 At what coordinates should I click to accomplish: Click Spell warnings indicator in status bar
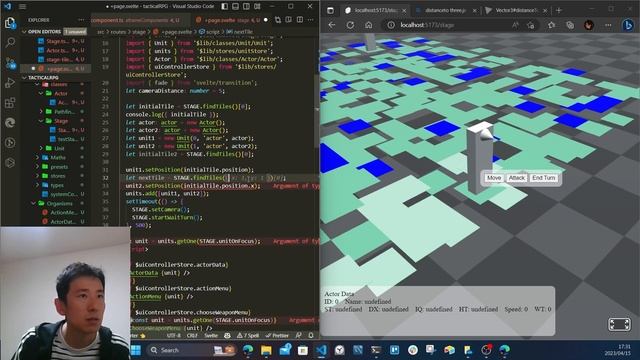[x=248, y=336]
